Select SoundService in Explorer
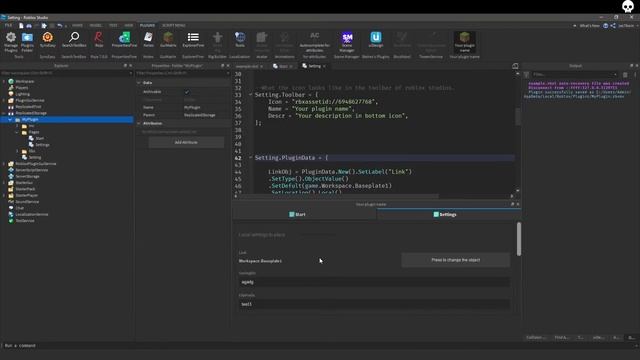 tap(27, 202)
